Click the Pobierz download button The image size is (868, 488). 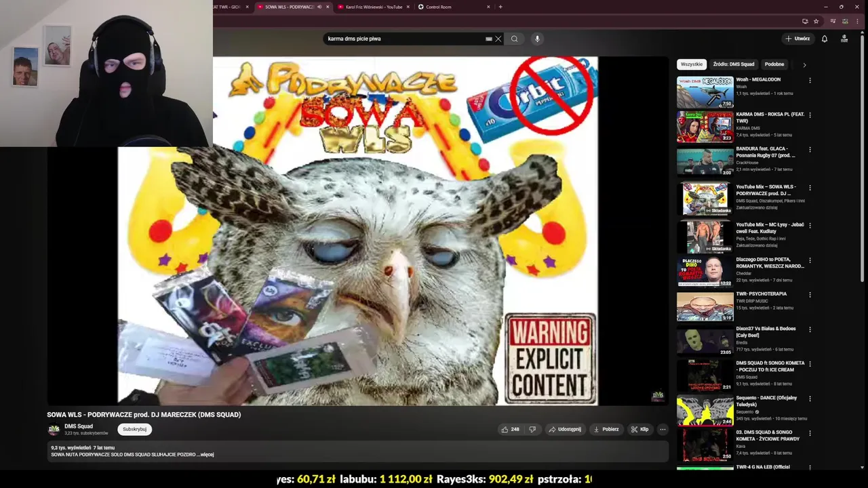pyautogui.click(x=606, y=429)
